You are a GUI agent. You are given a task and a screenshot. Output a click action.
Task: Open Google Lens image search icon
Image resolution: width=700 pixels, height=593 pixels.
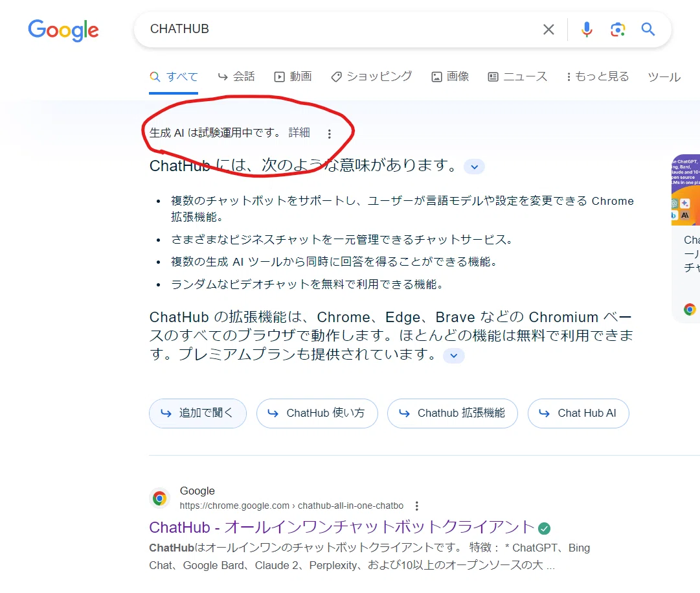pyautogui.click(x=617, y=30)
